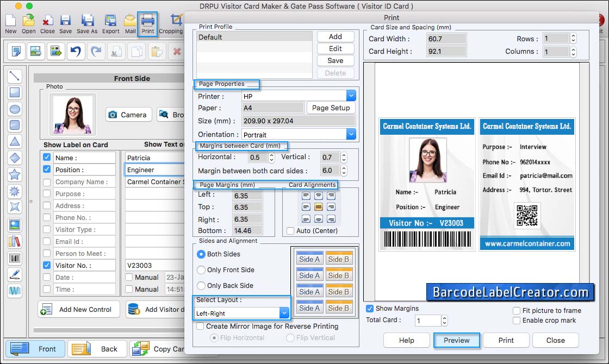This screenshot has height=364, width=609.
Task: Click the Print toolbar icon
Action: pos(147,24)
